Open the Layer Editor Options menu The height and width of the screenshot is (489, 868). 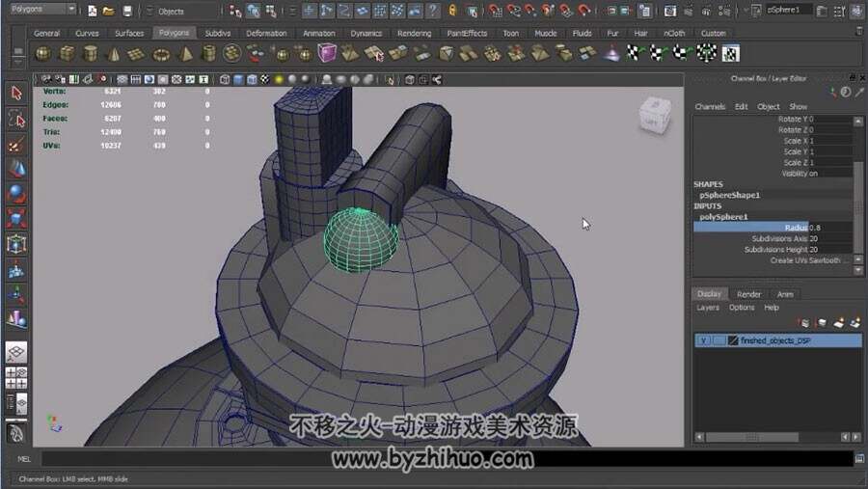pyautogui.click(x=742, y=308)
